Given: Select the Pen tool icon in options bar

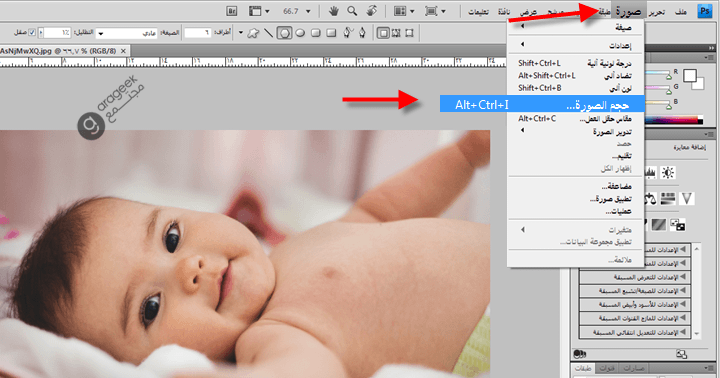Looking at the screenshot, I should [362, 33].
